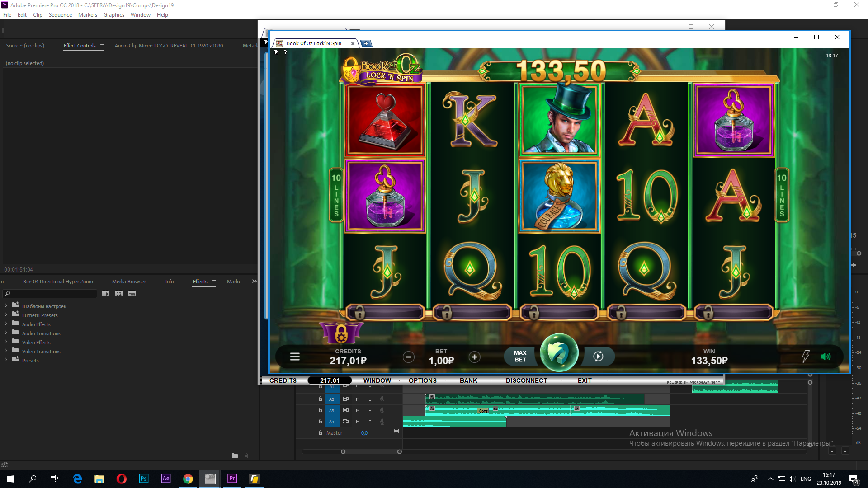Open the purple Lock 'N Spin feature icon
The width and height of the screenshot is (868, 488).
341,333
